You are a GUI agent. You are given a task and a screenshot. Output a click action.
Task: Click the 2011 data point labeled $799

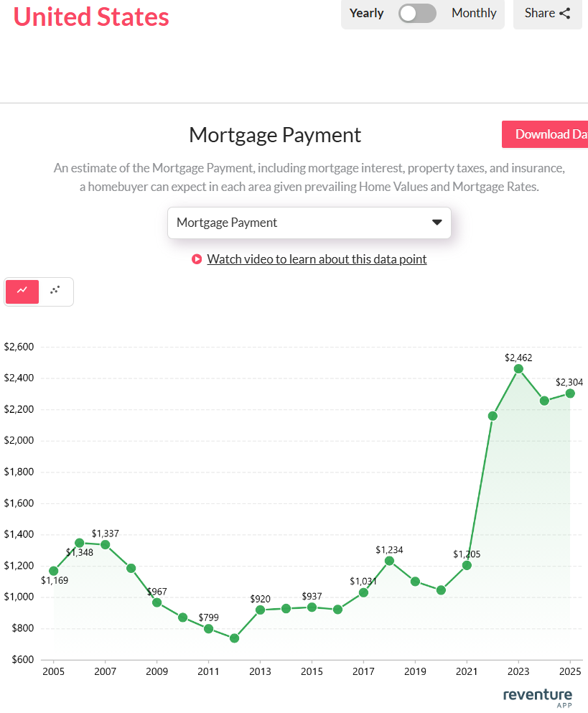[x=208, y=628]
